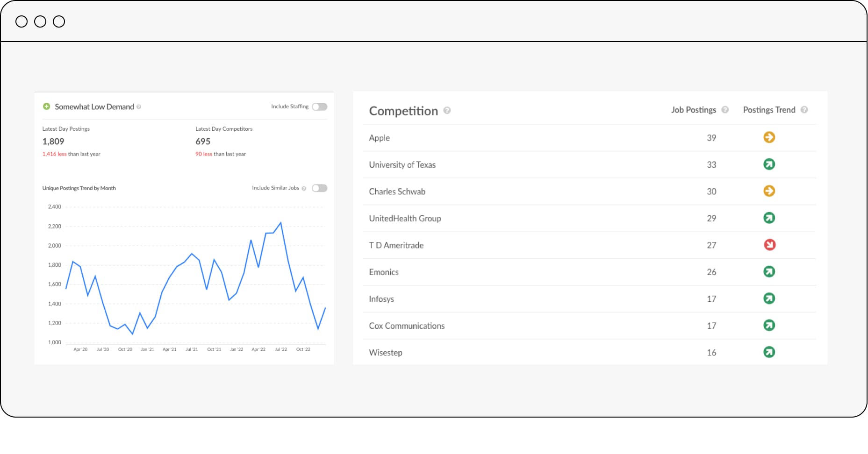
Task: Click Wisestep postings count 16
Action: click(711, 353)
